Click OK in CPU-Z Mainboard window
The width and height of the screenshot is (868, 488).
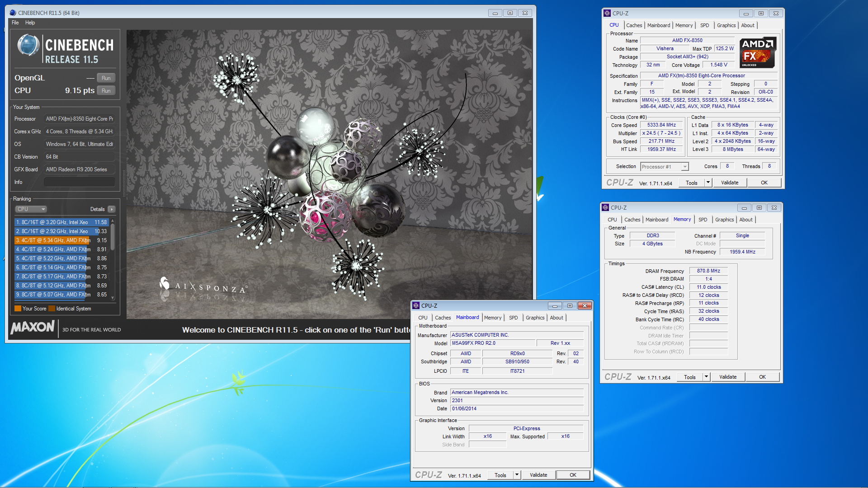573,475
